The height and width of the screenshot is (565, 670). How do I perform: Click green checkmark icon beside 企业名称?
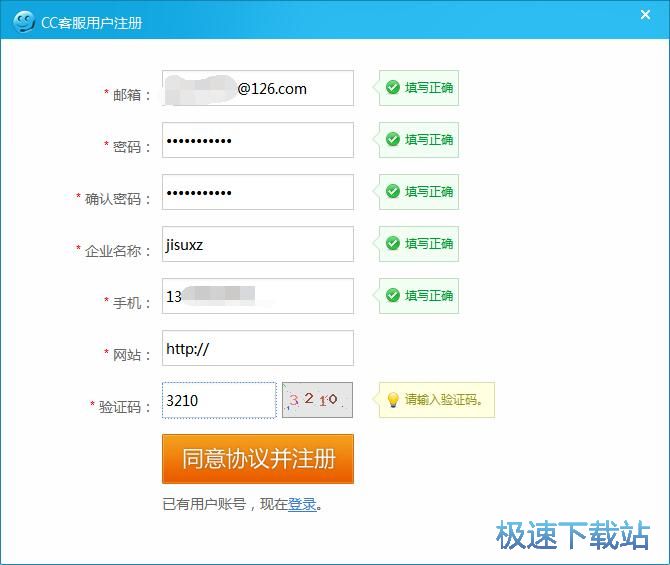pyautogui.click(x=393, y=244)
